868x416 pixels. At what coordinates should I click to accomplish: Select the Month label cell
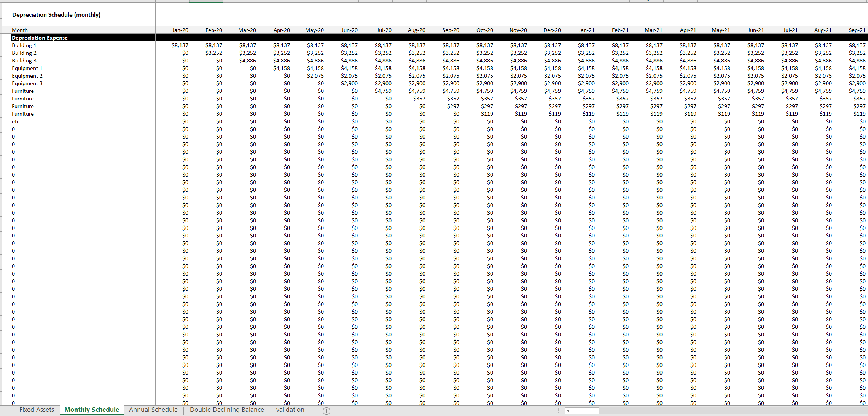[20, 30]
